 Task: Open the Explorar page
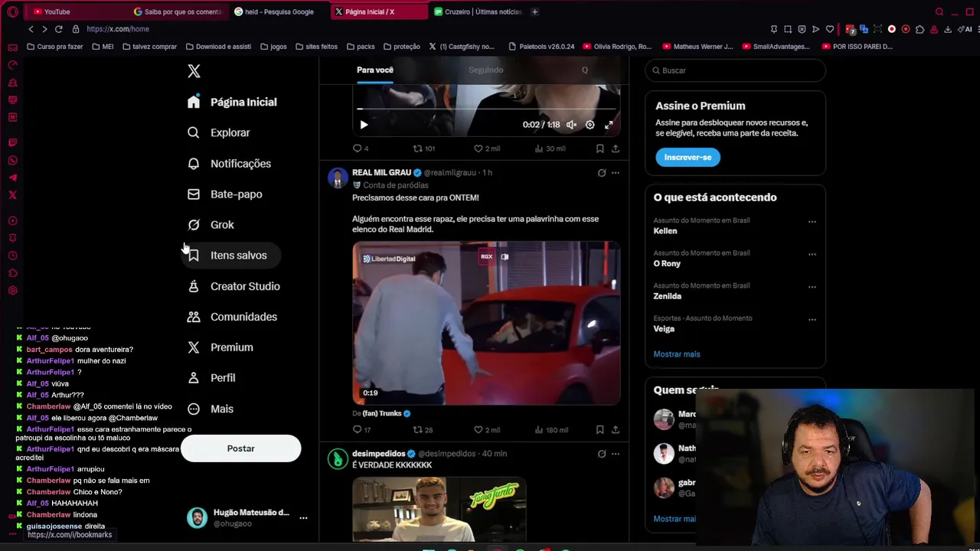tap(220, 132)
